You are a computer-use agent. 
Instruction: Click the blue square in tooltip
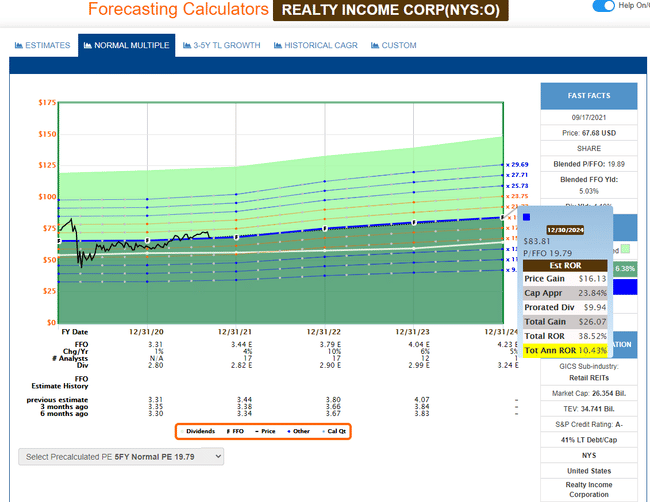point(527,216)
